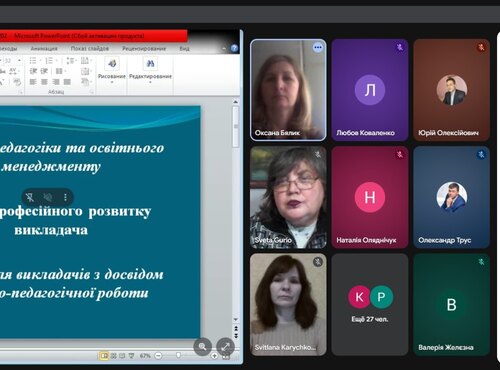Screen dimensions: 500x370
Task: Start Slide Show from status bar
Action: (x=131, y=356)
